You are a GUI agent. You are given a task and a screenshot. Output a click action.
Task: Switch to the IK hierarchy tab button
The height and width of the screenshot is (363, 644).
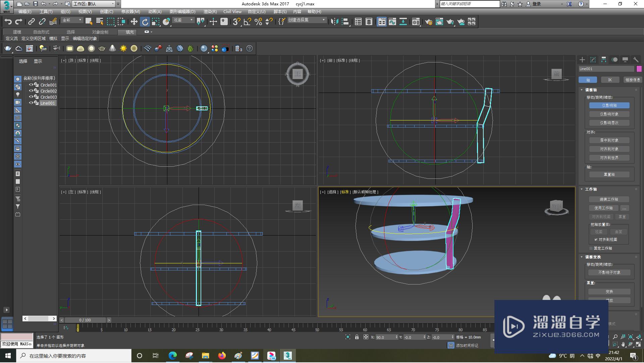(x=610, y=80)
